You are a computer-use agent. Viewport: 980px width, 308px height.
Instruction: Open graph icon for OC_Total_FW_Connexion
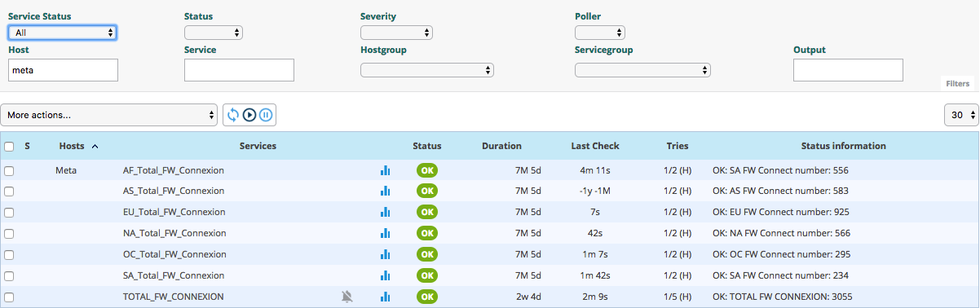point(386,254)
